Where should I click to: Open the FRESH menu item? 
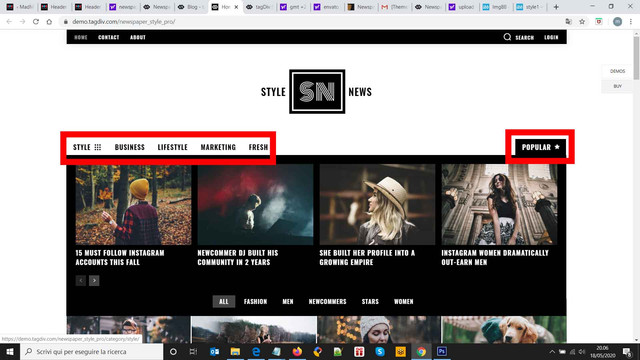click(x=258, y=147)
